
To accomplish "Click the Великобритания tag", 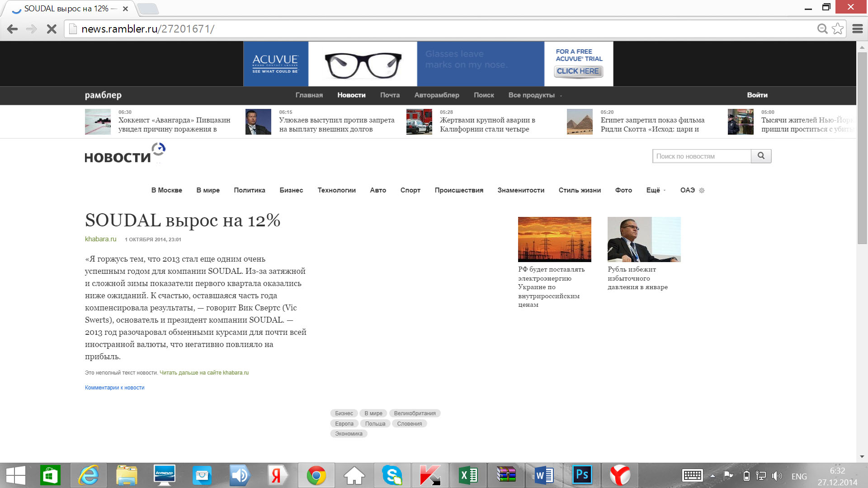I will 415,413.
